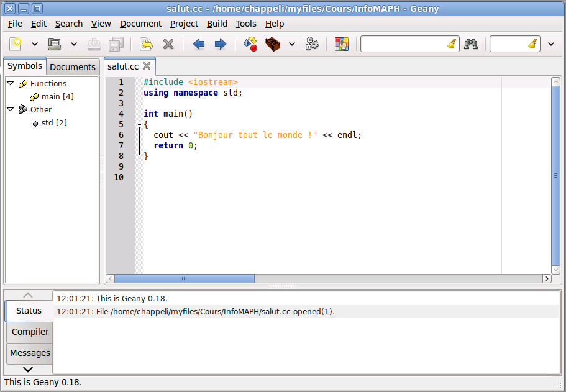Clear the search field with broom icon

point(452,44)
